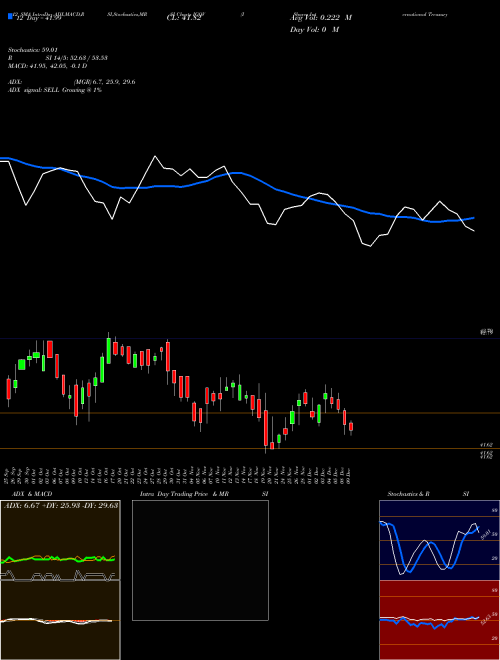Click the last red candlestick on the chart
The height and width of the screenshot is (660, 500).
(351, 427)
